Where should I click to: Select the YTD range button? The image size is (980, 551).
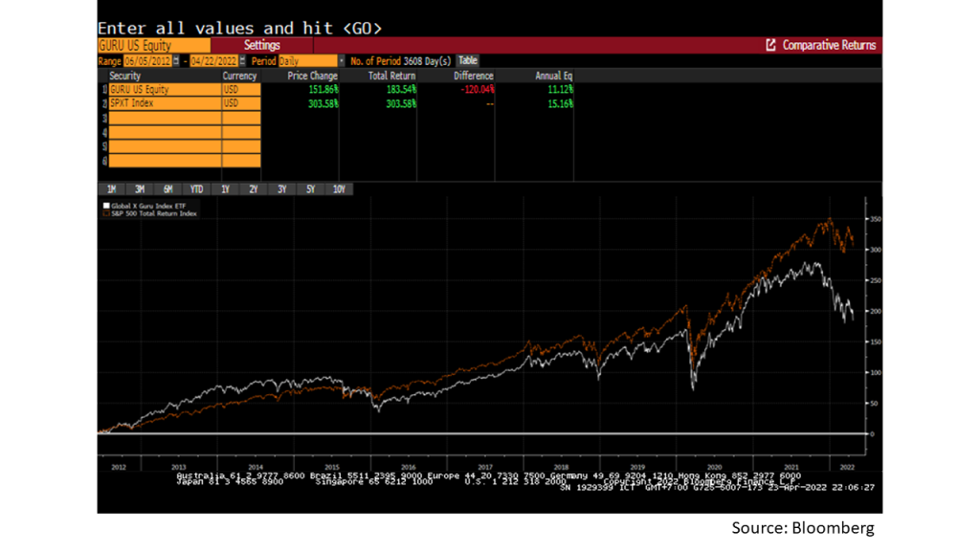(197, 189)
